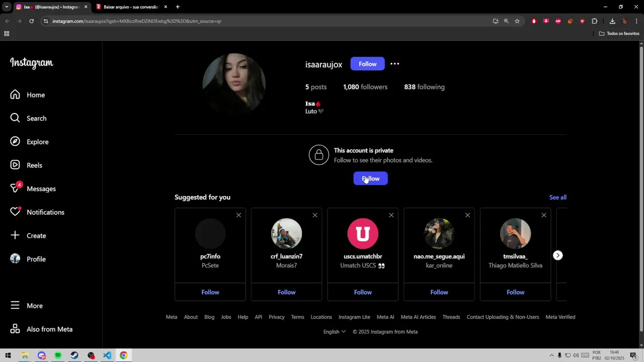
Task: Dismiss pc7info suggestion card
Action: (x=238, y=215)
